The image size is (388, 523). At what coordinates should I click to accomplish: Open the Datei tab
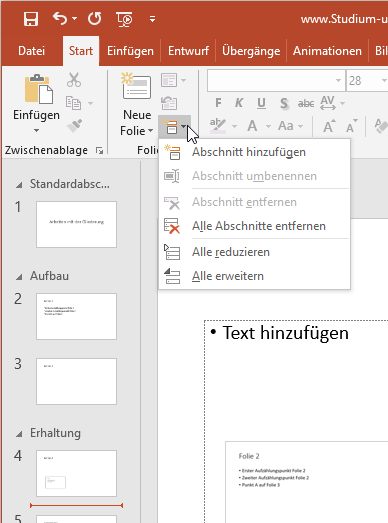(x=31, y=51)
